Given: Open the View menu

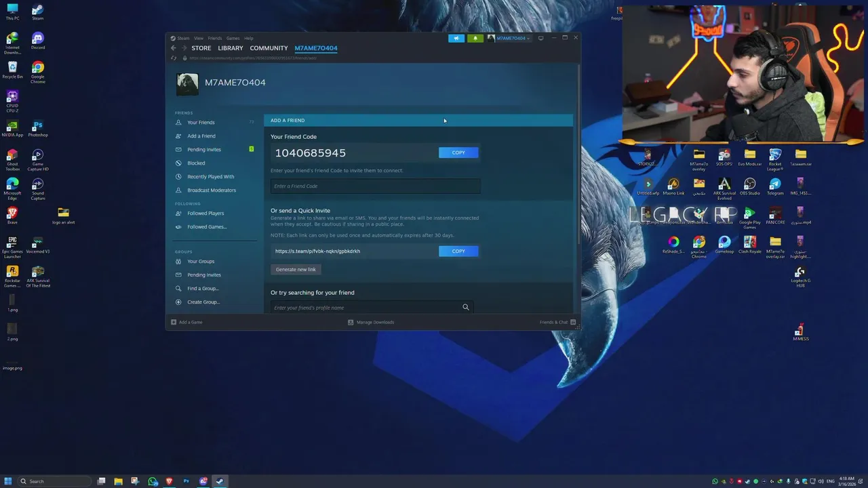Looking at the screenshot, I should tap(199, 38).
